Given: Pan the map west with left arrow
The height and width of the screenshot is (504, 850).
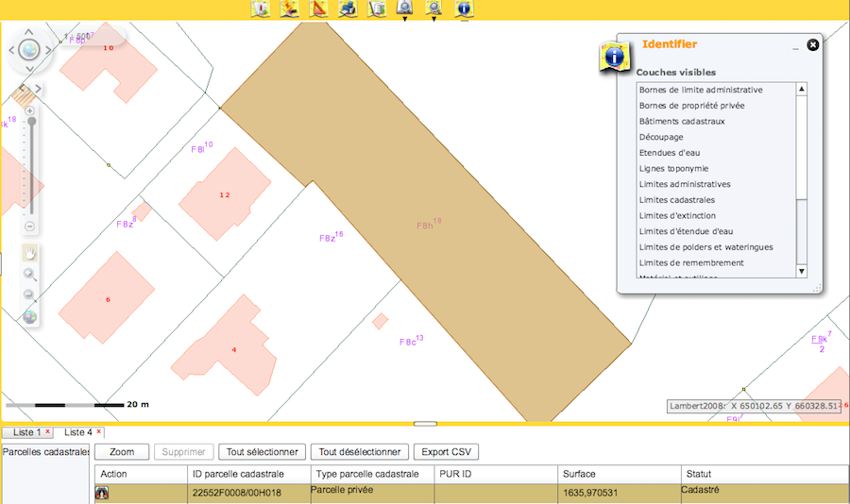Looking at the screenshot, I should 11,50.
